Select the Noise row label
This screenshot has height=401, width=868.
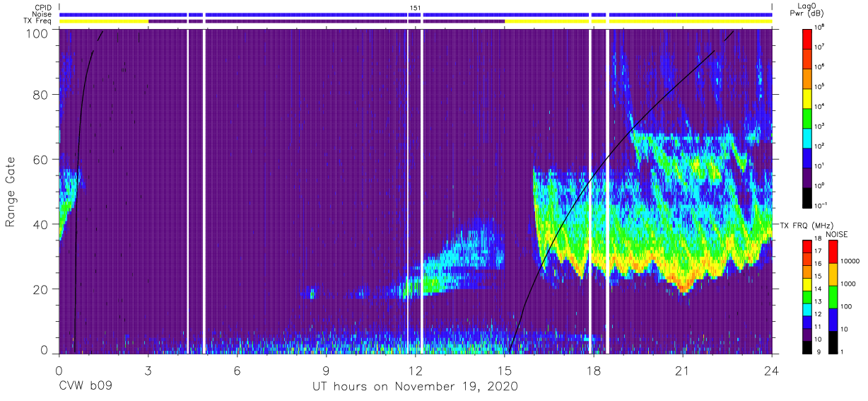click(x=42, y=14)
